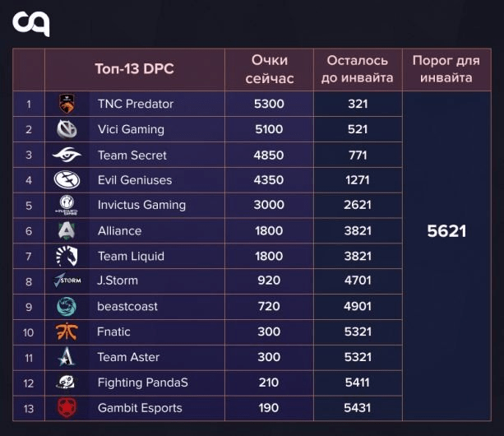Click the Evil Geniuses logo
The image size is (504, 436).
pos(67,179)
